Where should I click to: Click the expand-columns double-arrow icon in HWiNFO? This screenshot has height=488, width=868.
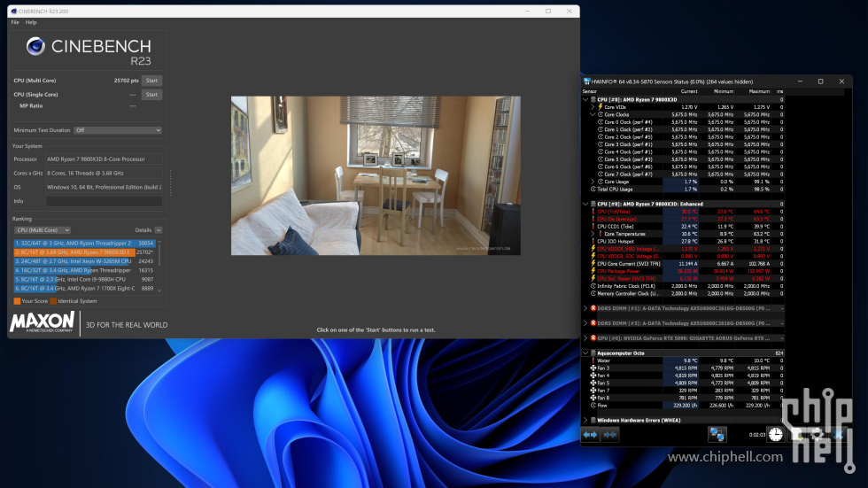[590, 434]
